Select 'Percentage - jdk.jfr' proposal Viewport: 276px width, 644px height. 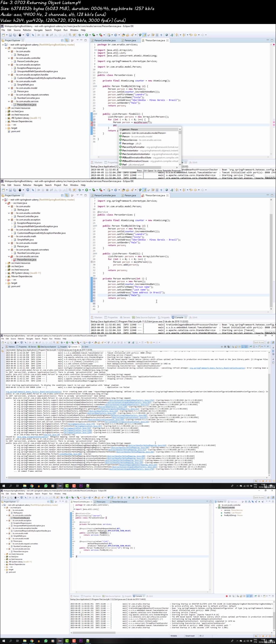pyautogui.click(x=149, y=143)
